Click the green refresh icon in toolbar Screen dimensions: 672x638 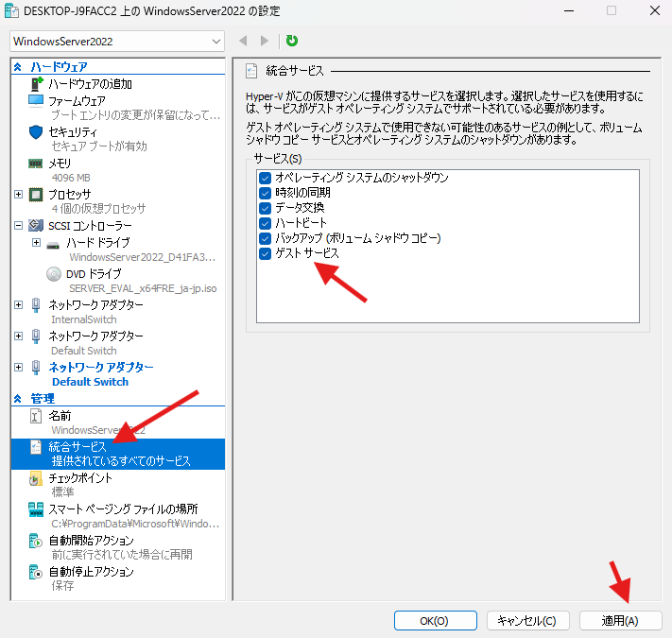click(x=292, y=41)
